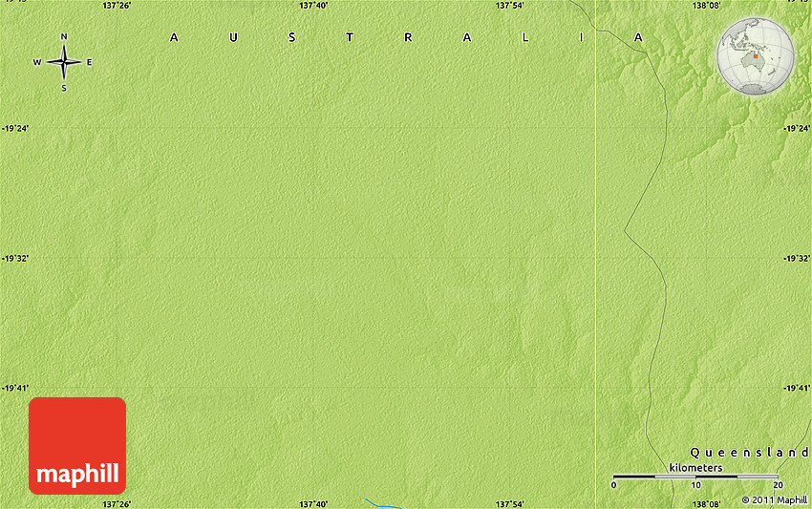This screenshot has width=812, height=509.
Task: Click the word kilometers above scale bar
Action: (x=695, y=468)
